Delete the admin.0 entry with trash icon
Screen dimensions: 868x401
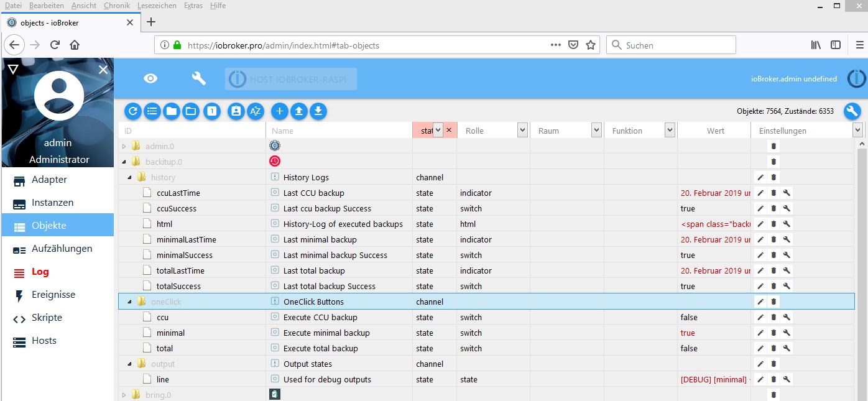click(x=773, y=146)
